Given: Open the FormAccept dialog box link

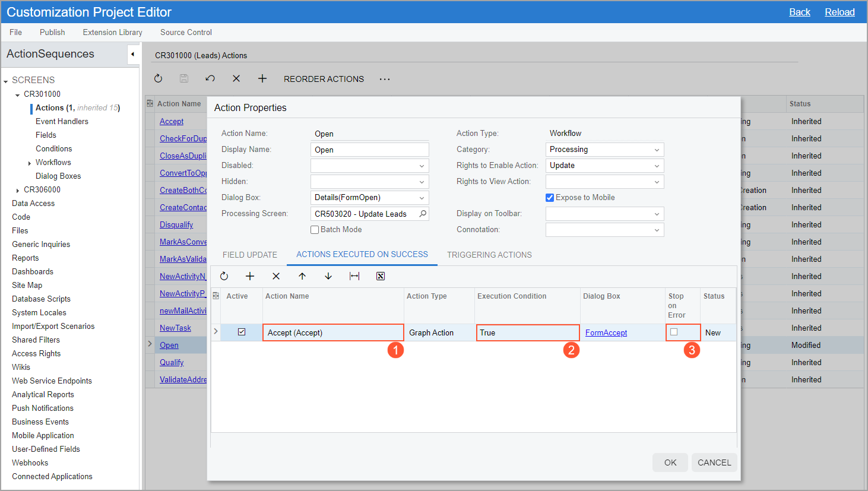Looking at the screenshot, I should [x=606, y=333].
